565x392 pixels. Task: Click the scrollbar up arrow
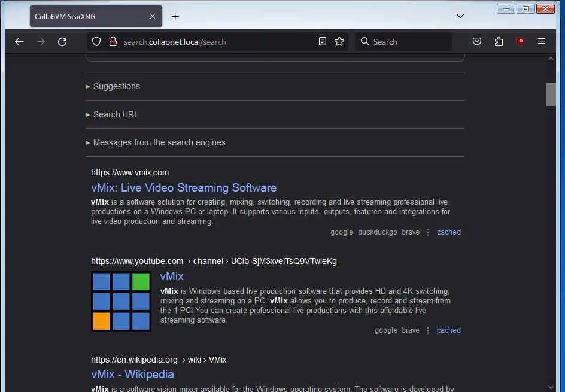coord(551,59)
